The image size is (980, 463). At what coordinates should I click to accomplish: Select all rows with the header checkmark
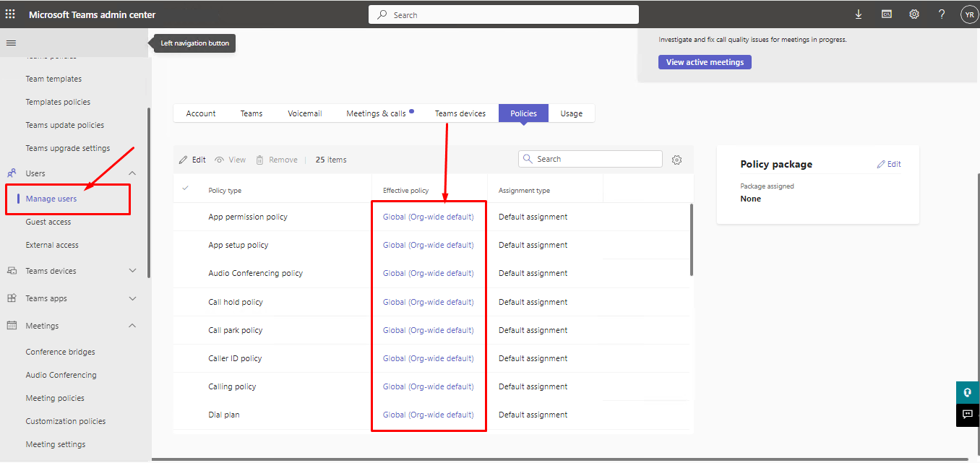[186, 188]
